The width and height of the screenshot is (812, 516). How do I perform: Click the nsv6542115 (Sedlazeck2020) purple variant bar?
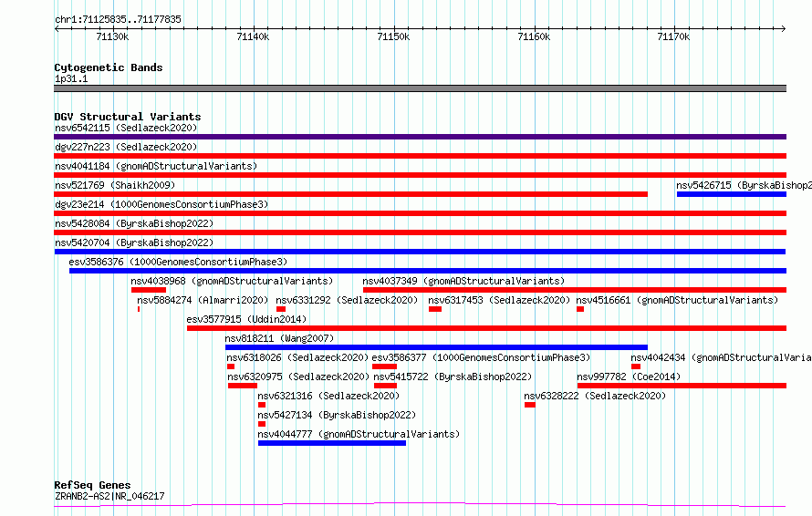(x=420, y=137)
